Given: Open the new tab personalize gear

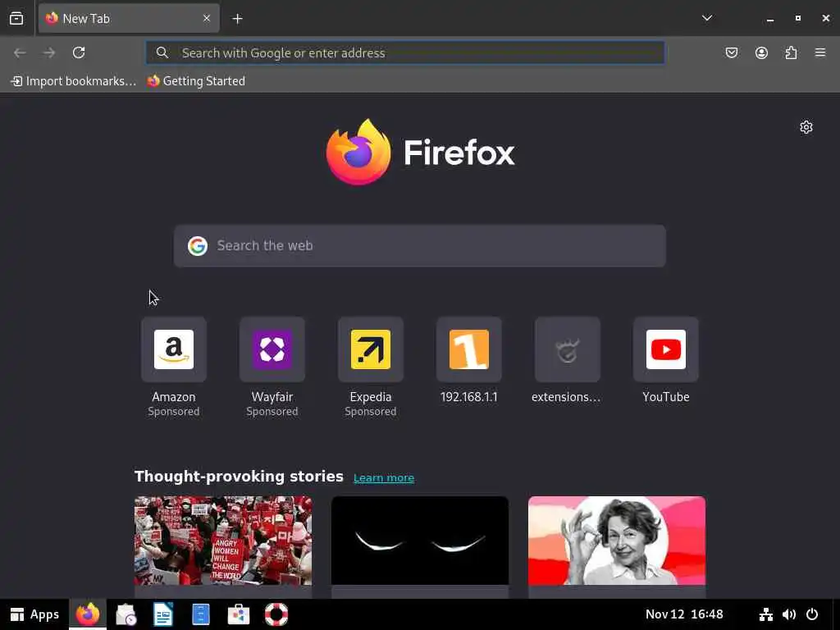Looking at the screenshot, I should point(806,127).
